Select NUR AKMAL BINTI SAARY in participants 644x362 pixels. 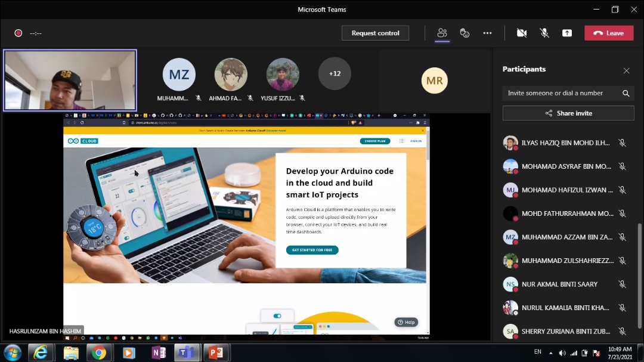559,284
